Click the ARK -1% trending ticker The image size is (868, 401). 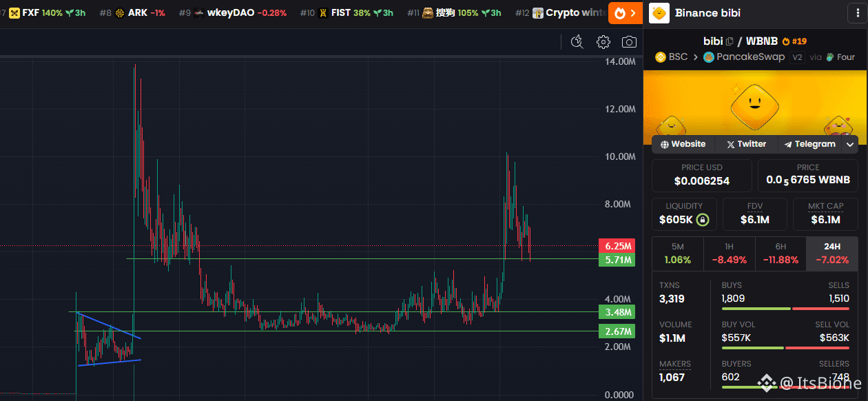(x=132, y=12)
